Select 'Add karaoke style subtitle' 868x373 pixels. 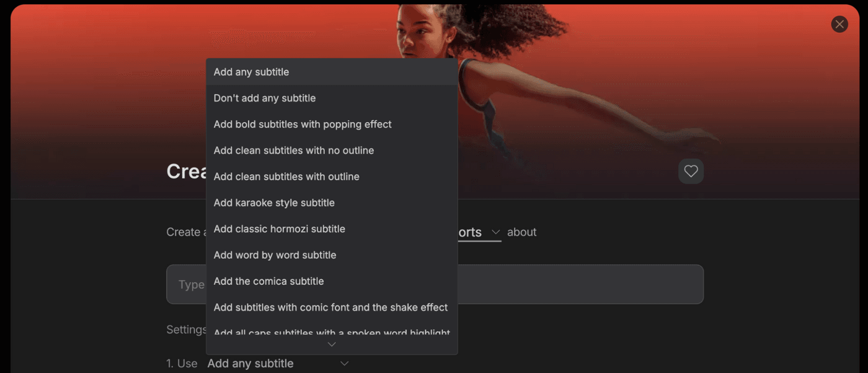point(332,203)
